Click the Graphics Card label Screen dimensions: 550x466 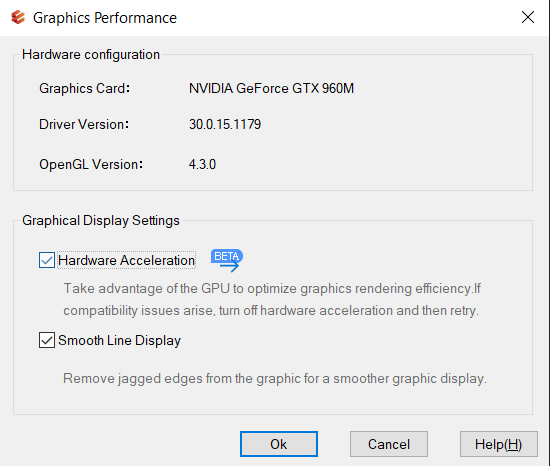[x=85, y=88]
